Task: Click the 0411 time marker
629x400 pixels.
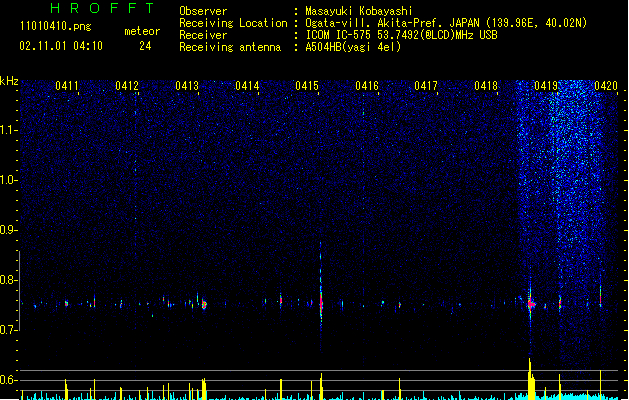Action: [x=67, y=86]
